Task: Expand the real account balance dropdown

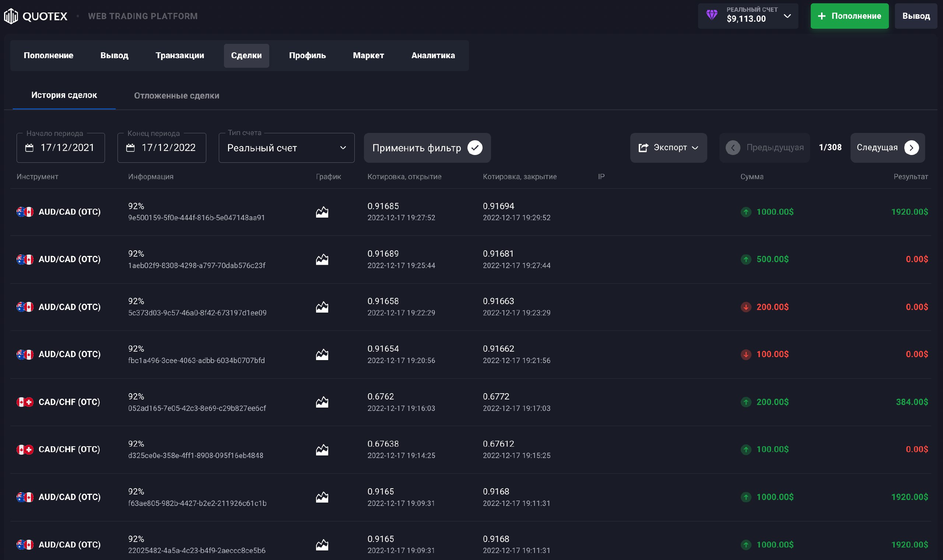Action: [748, 16]
